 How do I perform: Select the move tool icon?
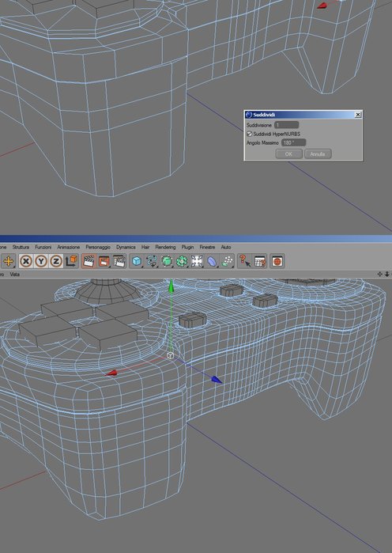(x=9, y=261)
